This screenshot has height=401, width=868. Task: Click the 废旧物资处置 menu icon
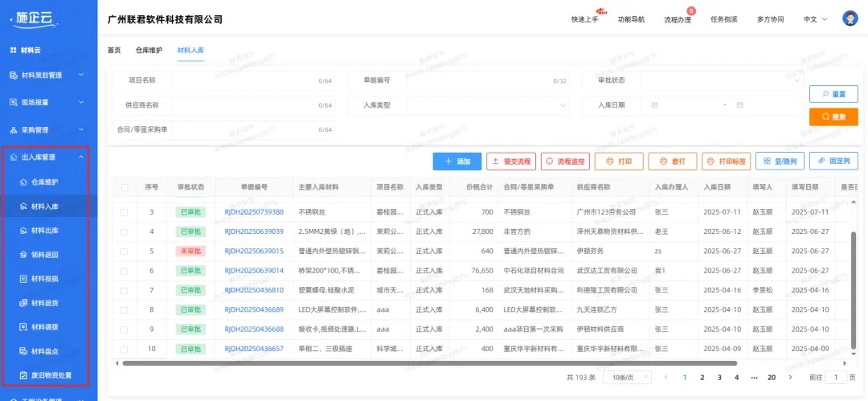click(23, 375)
